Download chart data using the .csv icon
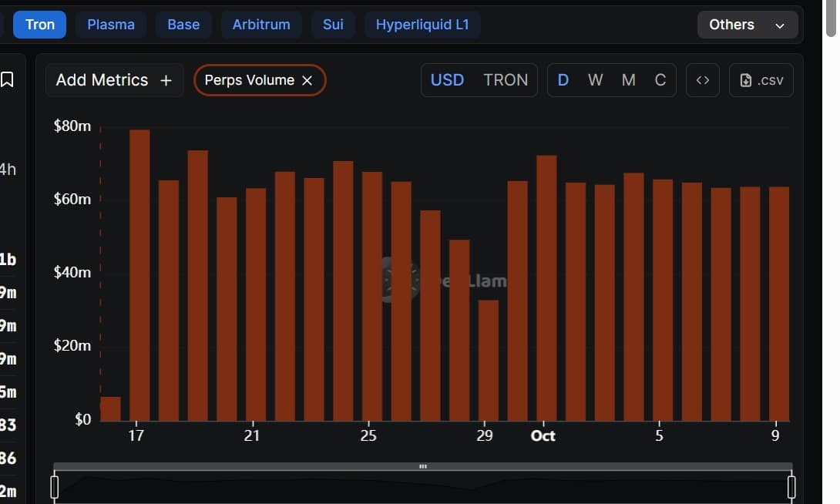840x504 pixels. pyautogui.click(x=761, y=79)
